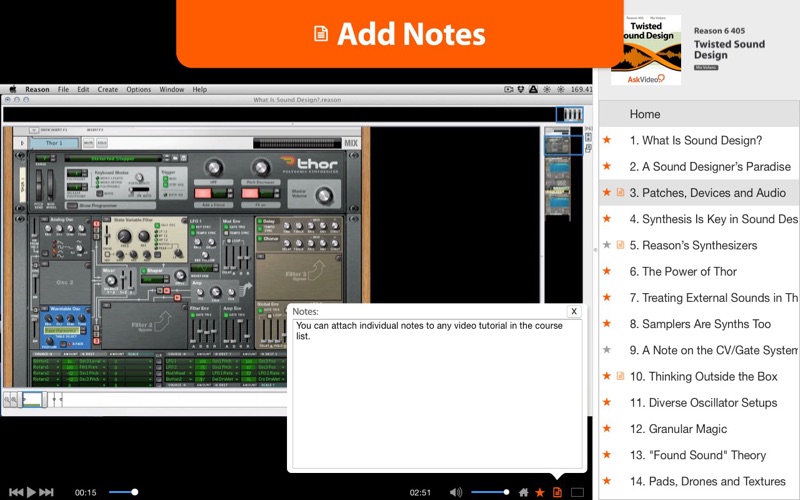Open the File menu in video
This screenshot has width=800, height=500.
(63, 89)
